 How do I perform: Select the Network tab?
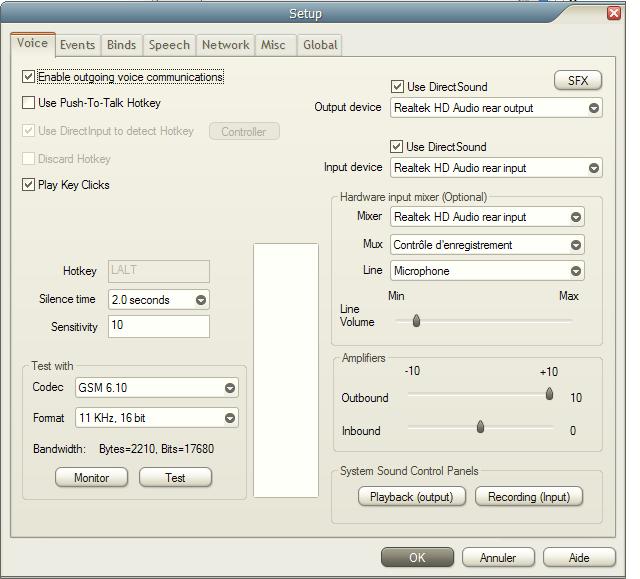point(225,45)
